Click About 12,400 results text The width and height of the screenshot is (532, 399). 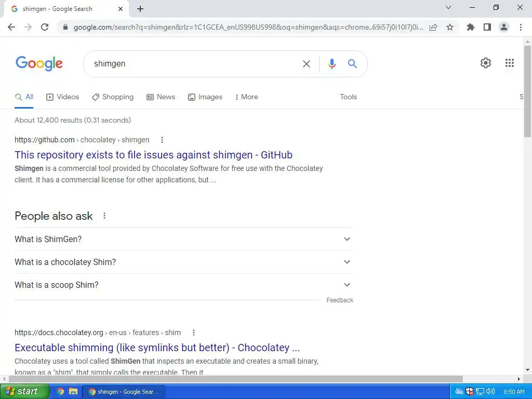[73, 120]
